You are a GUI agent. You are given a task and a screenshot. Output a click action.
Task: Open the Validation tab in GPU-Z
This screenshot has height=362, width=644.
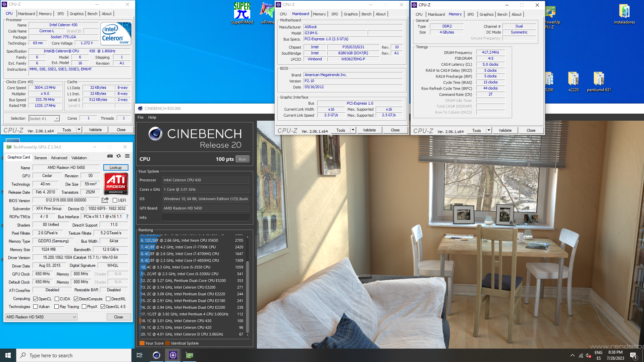click(x=79, y=158)
